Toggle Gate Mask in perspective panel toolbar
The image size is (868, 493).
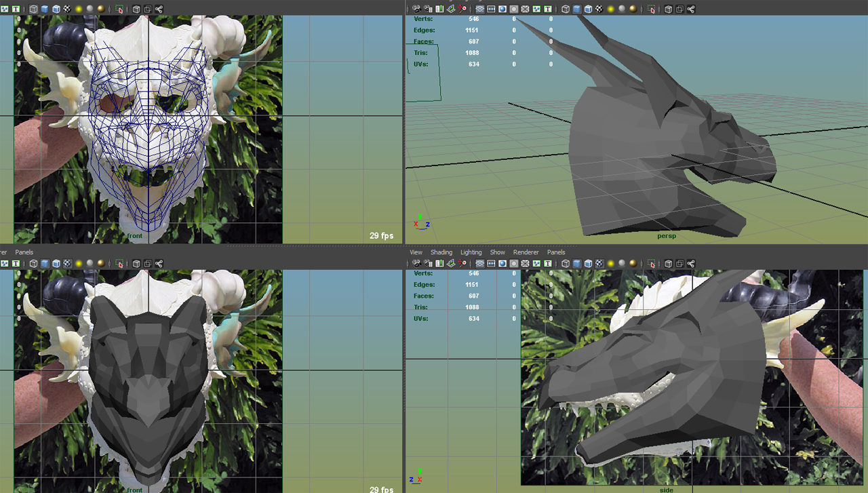513,9
